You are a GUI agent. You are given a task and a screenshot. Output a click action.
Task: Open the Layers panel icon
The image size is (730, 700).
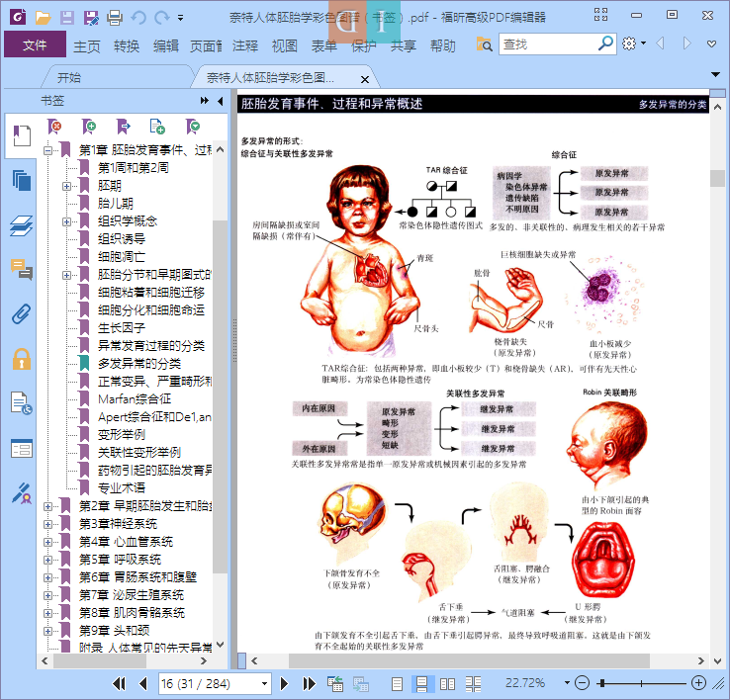pyautogui.click(x=22, y=225)
